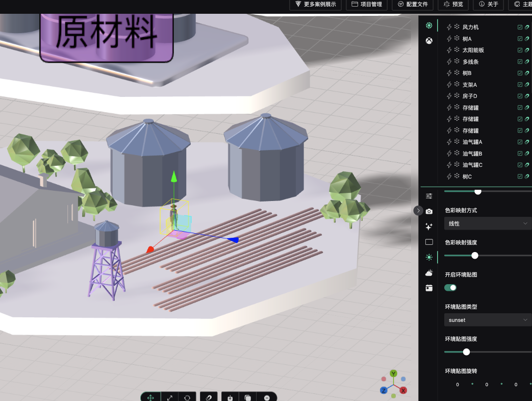This screenshot has width=532, height=401.
Task: Open the 配置文件 menu
Action: pyautogui.click(x=413, y=5)
